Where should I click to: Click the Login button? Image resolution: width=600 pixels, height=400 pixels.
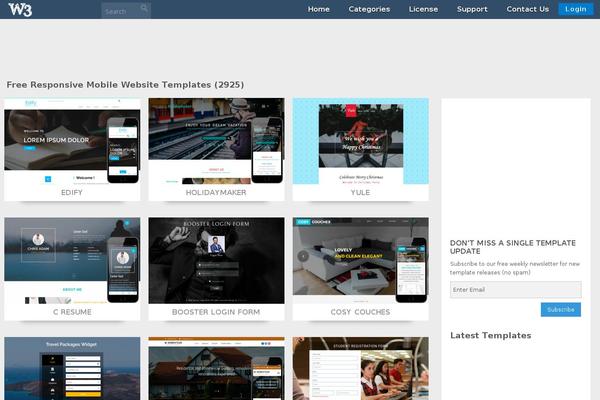(x=576, y=9)
